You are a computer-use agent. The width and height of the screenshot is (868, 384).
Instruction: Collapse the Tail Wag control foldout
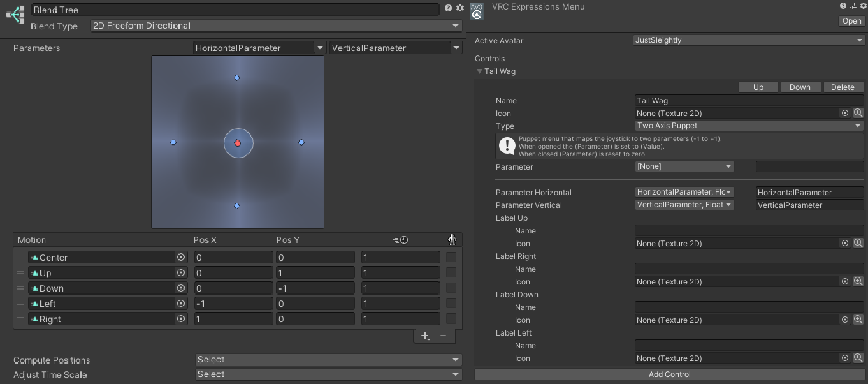479,71
